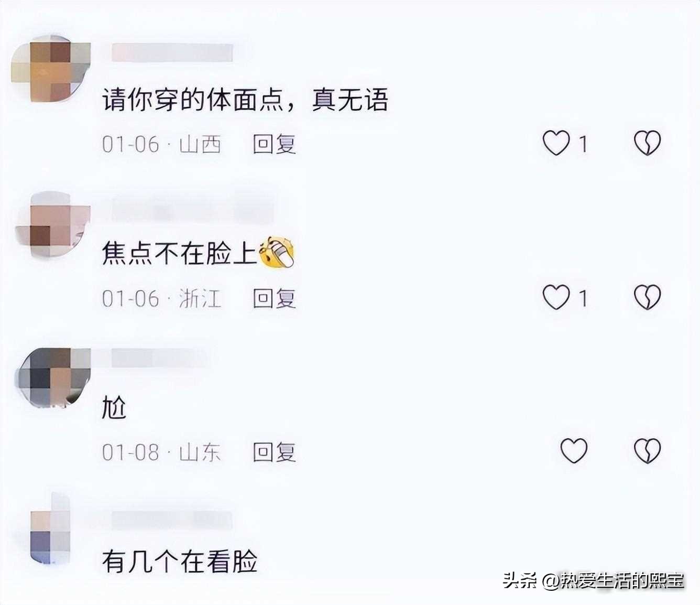The height and width of the screenshot is (605, 700).
Task: Dislike the 尬 comment with broken heart
Action: click(648, 451)
